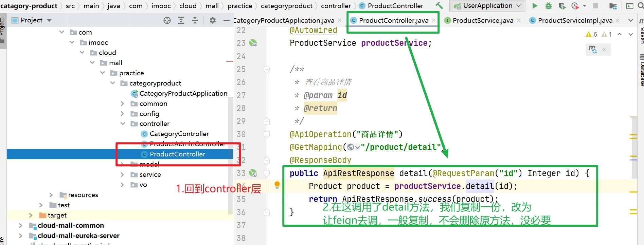
Task: Collapse all nodes in the Project panel
Action: [195, 20]
